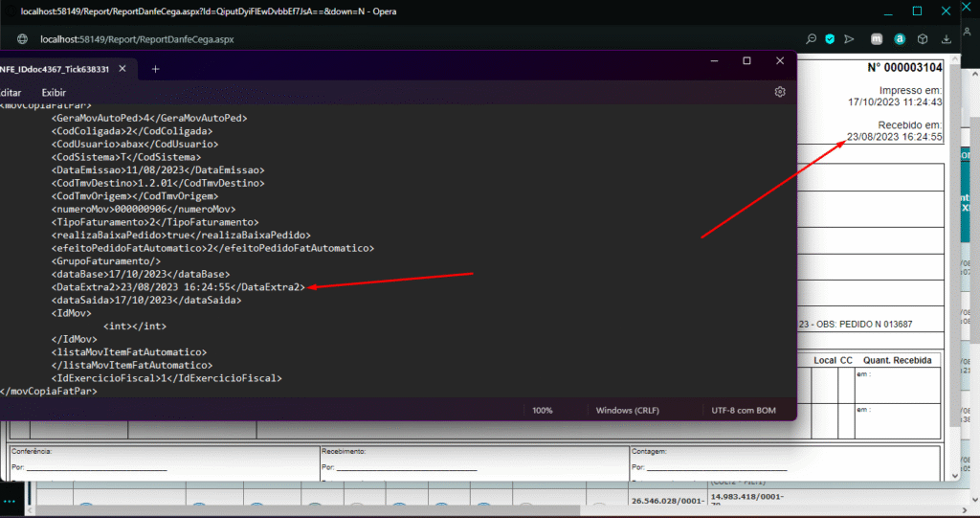This screenshot has width=980, height=518.
Task: Open the teal 'a' extension icon
Action: point(900,39)
